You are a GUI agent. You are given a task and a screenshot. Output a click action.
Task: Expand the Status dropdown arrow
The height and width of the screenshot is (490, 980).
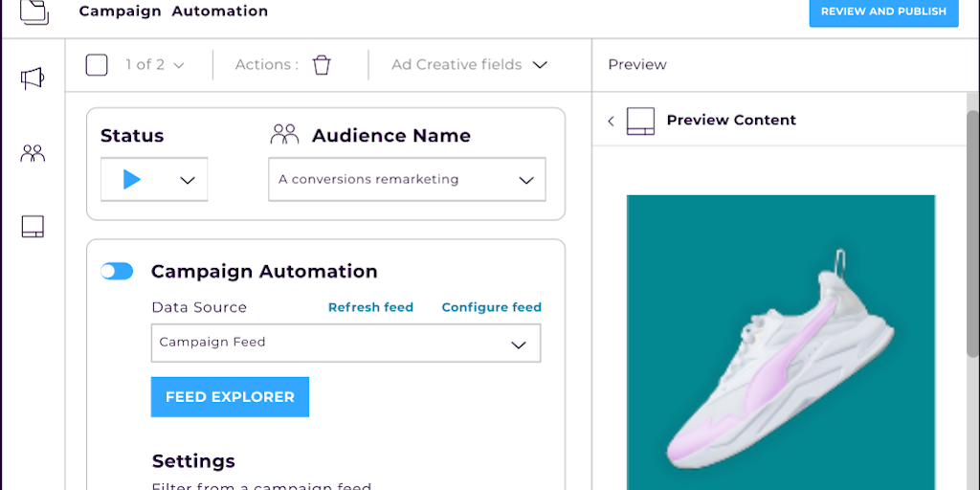tap(188, 180)
